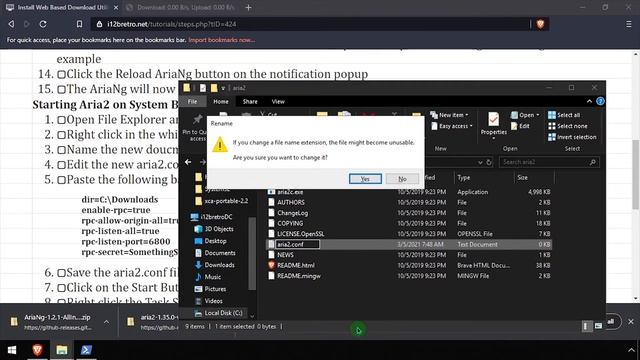The height and width of the screenshot is (360, 640).
Task: Open the Brave main menu
Action: click(x=629, y=24)
